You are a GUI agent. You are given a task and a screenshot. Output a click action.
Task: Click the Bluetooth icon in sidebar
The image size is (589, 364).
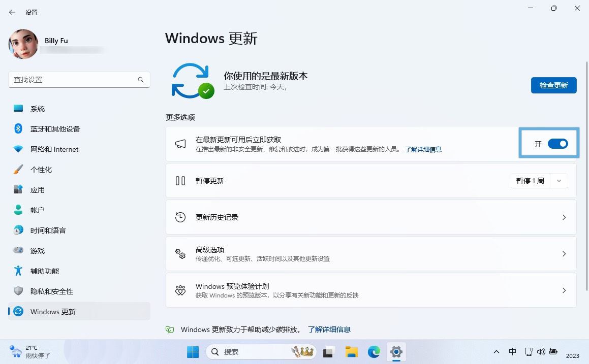[x=18, y=129]
